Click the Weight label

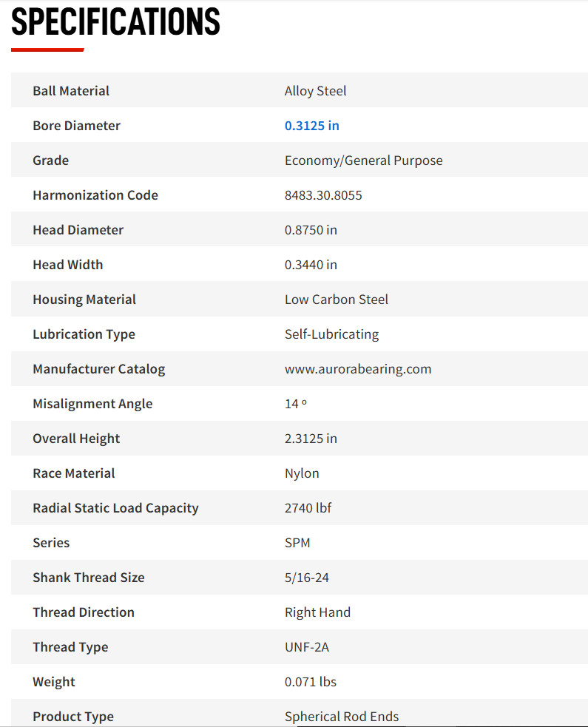[x=54, y=682]
